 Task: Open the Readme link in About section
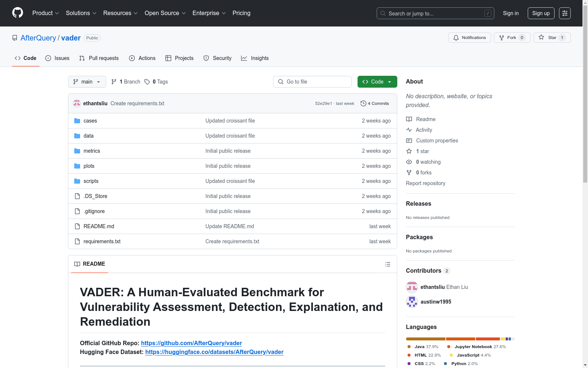click(x=426, y=119)
